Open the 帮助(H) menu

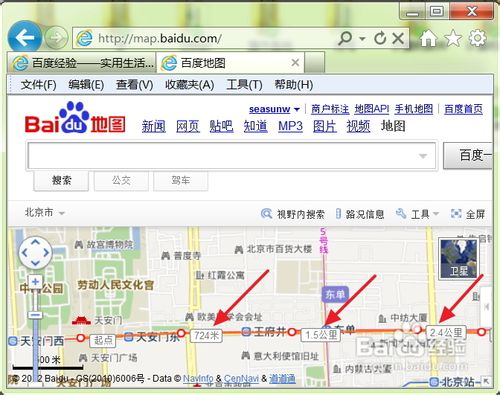293,85
